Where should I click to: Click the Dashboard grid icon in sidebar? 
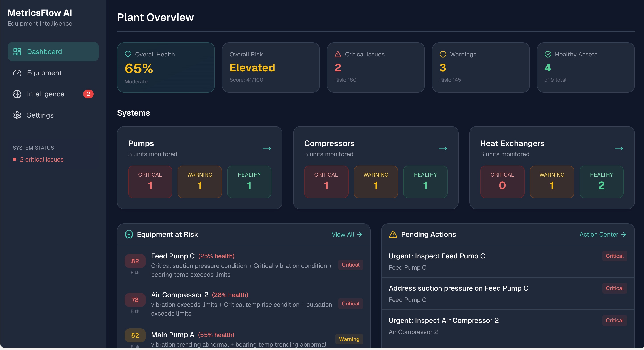17,51
